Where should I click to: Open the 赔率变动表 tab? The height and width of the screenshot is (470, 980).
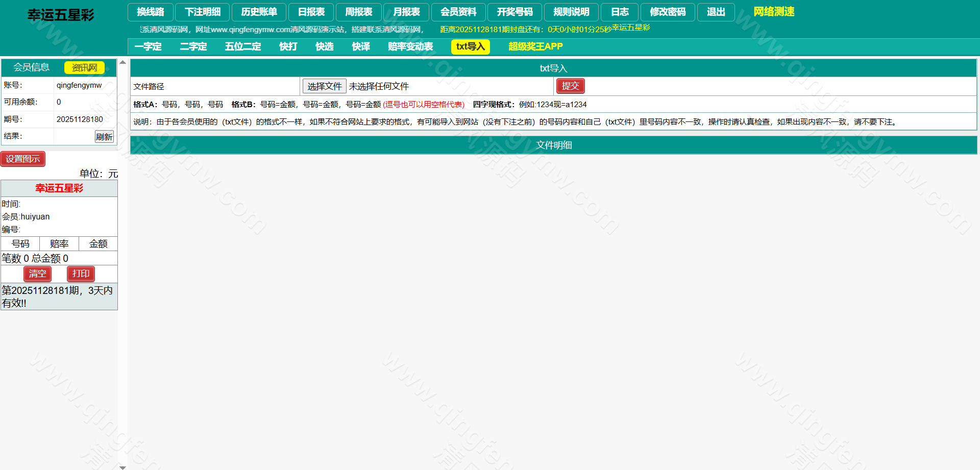[410, 46]
